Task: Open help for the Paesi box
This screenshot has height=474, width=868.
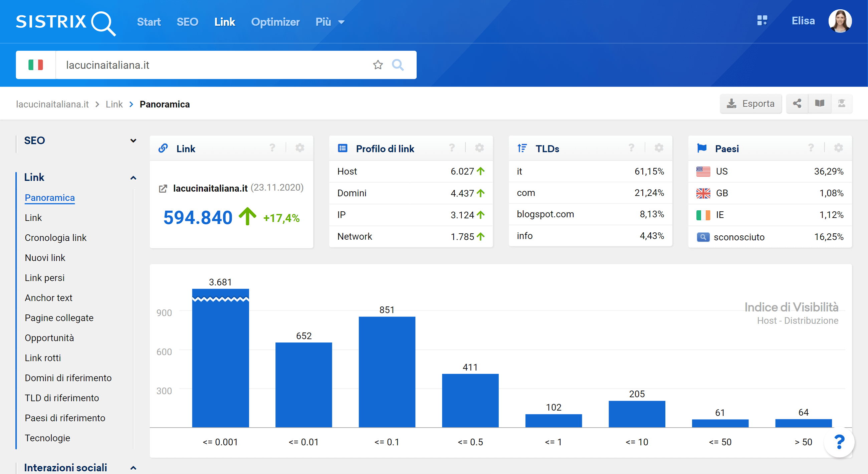Action: (811, 148)
